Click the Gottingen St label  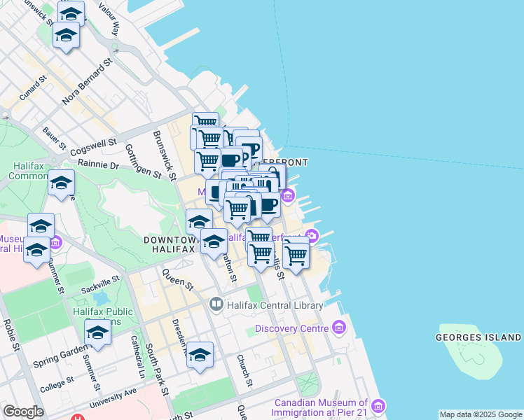[x=143, y=162]
